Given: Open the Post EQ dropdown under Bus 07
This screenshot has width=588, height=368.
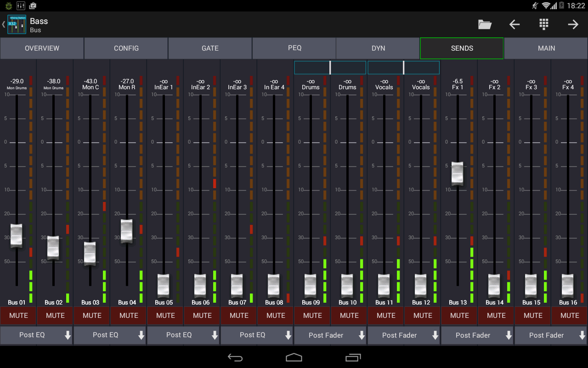Looking at the screenshot, I should 257,335.
